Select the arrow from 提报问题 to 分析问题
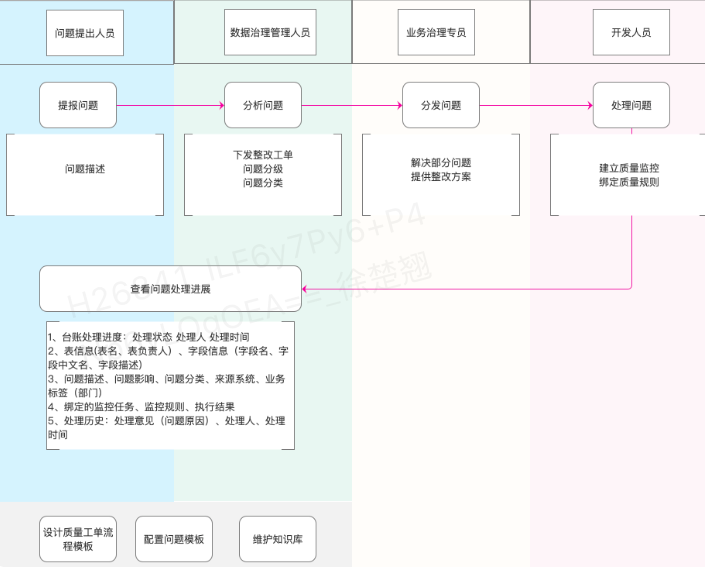705x567 pixels. [x=169, y=105]
